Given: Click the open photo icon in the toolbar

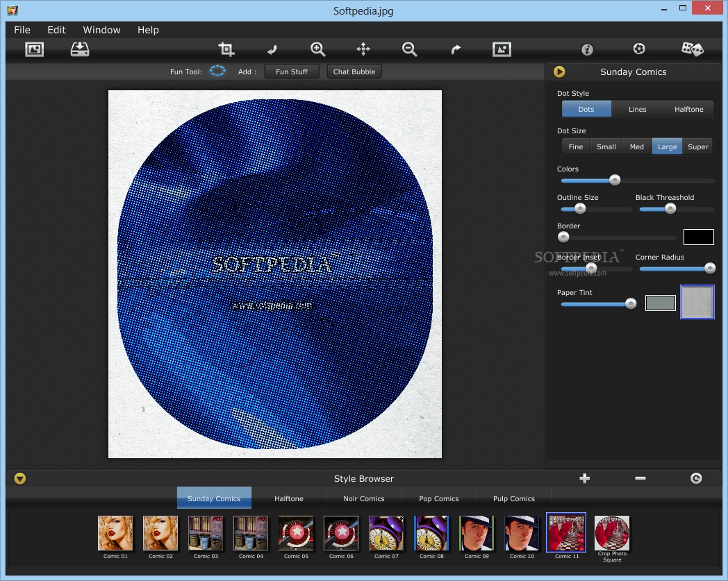Looking at the screenshot, I should click(x=34, y=49).
